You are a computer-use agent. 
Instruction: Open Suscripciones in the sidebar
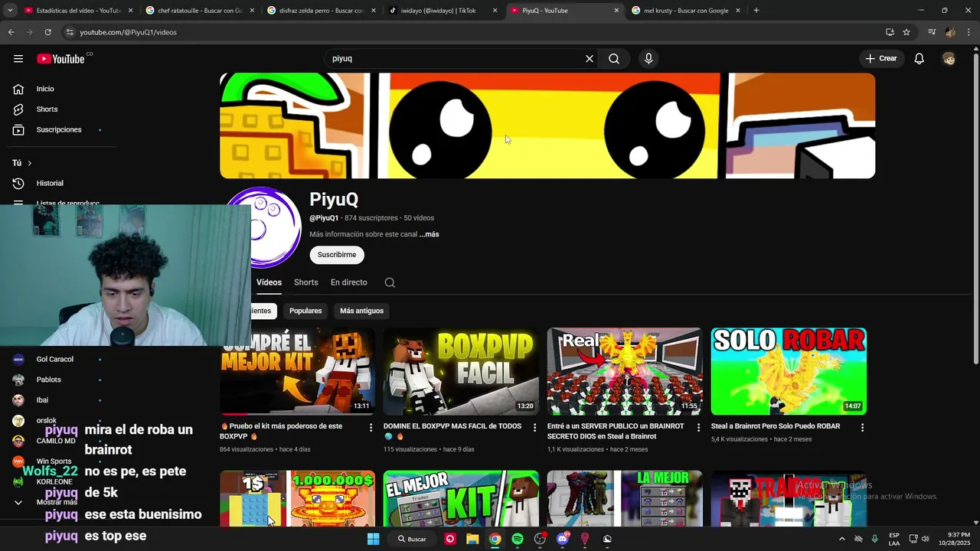[58, 130]
